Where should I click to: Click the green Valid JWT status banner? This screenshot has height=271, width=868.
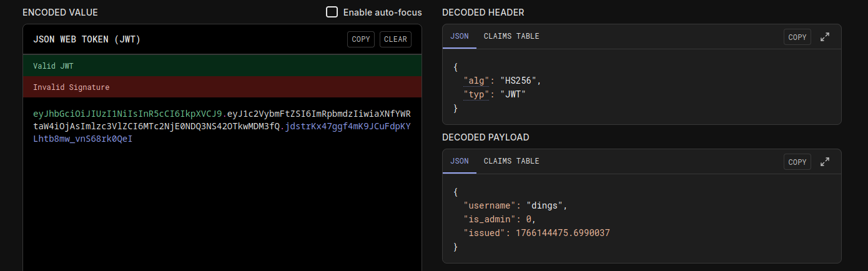point(222,66)
